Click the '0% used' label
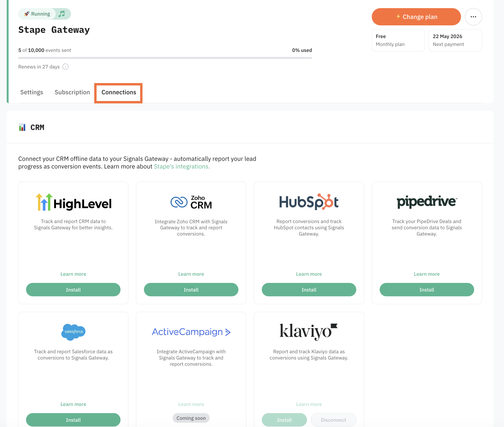The height and width of the screenshot is (427, 504). tap(302, 50)
